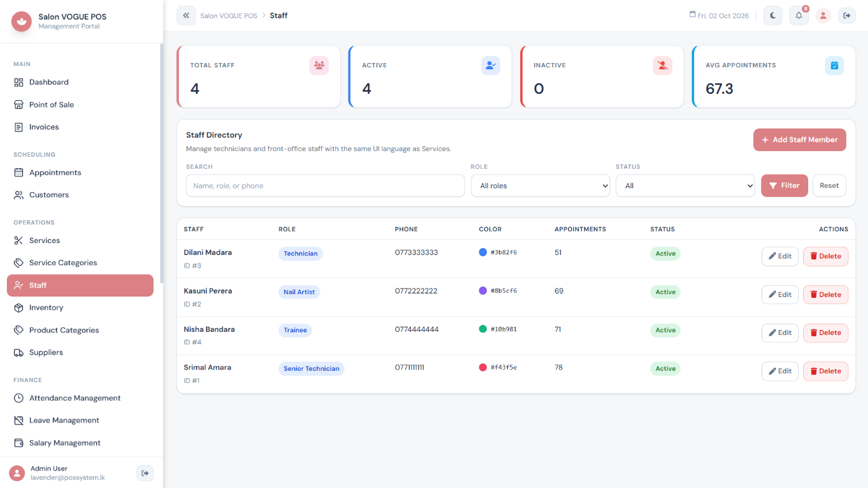Open the Invoices page

[80, 127]
